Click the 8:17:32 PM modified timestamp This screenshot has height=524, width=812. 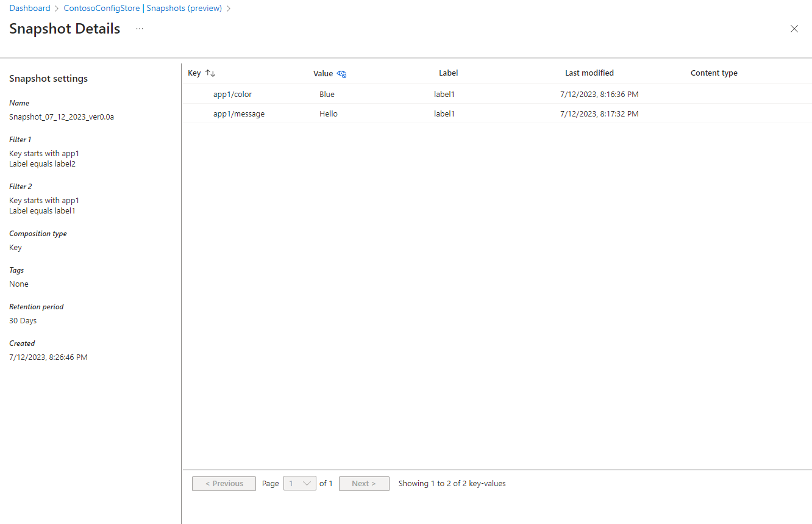(599, 114)
